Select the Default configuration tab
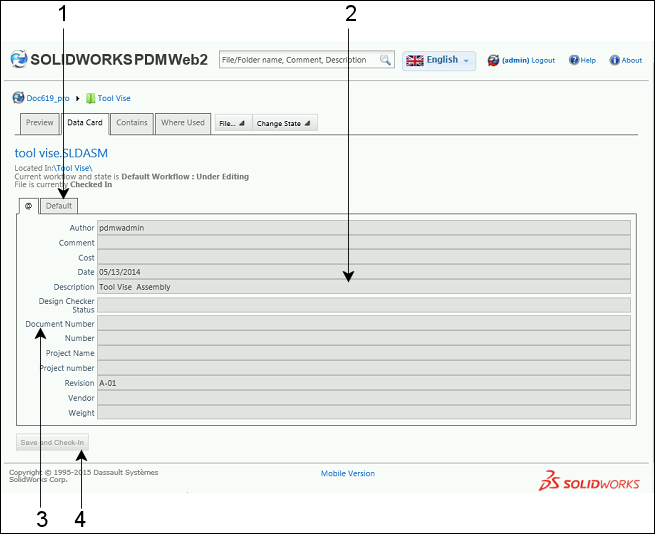655x534 pixels. click(x=59, y=206)
